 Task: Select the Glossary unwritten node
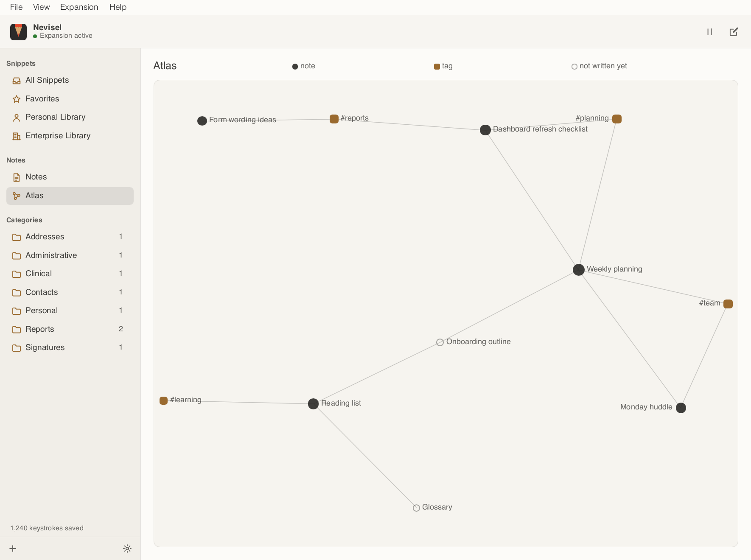pos(416,508)
